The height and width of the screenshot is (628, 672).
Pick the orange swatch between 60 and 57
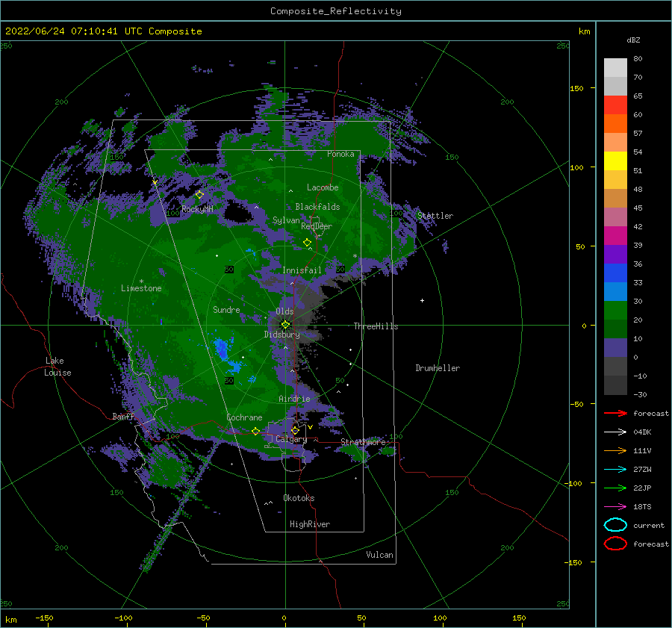click(615, 123)
